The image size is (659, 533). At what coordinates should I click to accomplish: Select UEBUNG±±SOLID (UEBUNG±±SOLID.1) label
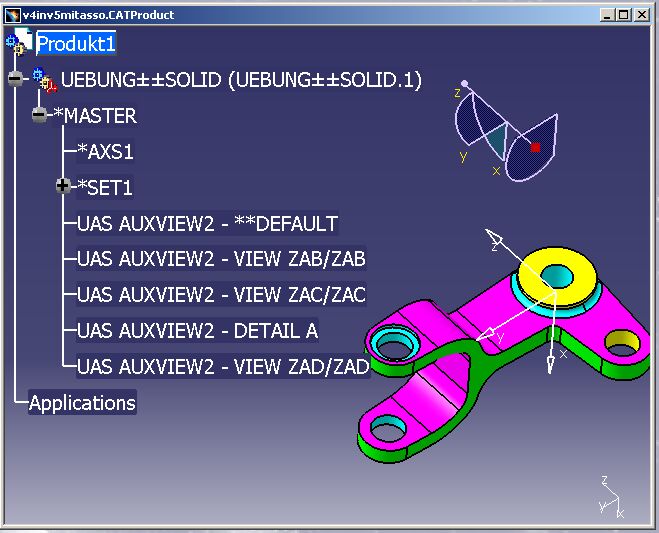(241, 80)
